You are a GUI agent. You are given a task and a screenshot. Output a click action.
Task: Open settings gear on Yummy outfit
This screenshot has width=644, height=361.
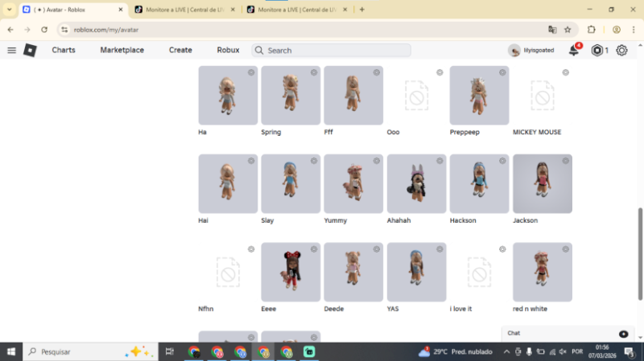click(x=376, y=161)
